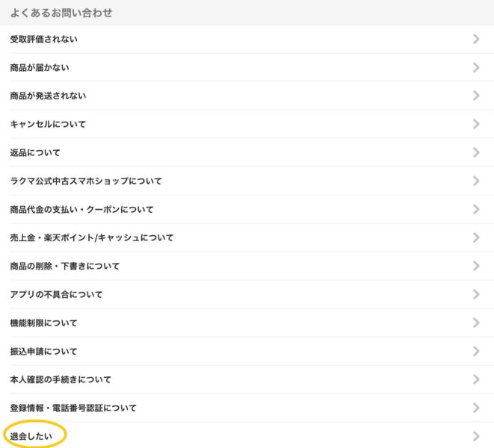Click the arrow icon on 本人確認の手続きについて row
This screenshot has height=448, width=494.
tap(476, 379)
